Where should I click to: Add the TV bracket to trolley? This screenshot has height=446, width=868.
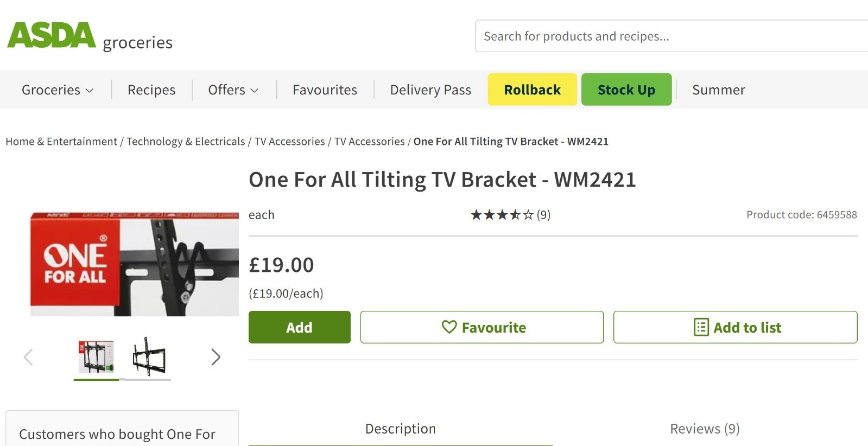(x=300, y=327)
